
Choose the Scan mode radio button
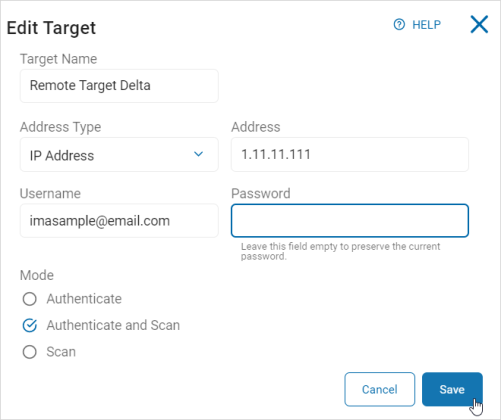[30, 352]
